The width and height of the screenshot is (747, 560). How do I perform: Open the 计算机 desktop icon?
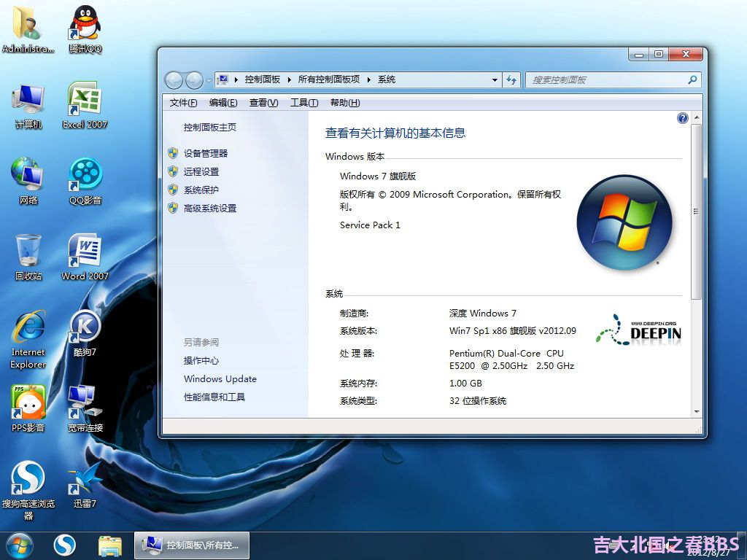[28, 106]
